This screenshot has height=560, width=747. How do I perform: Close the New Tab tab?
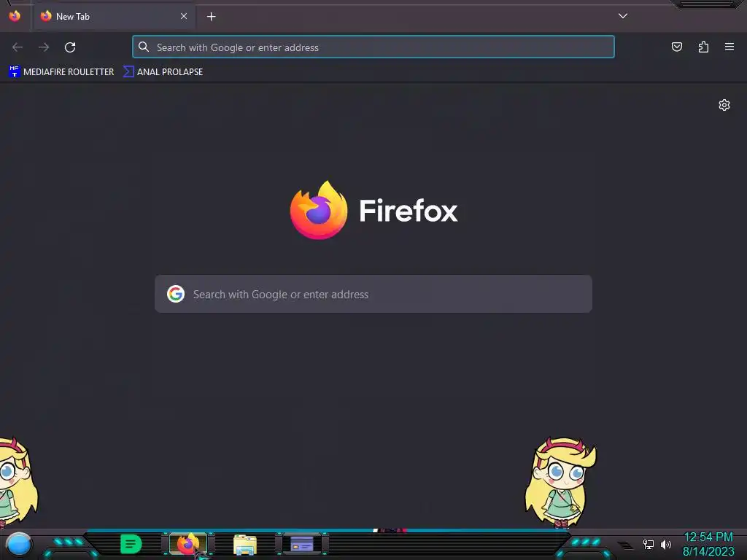click(x=183, y=16)
